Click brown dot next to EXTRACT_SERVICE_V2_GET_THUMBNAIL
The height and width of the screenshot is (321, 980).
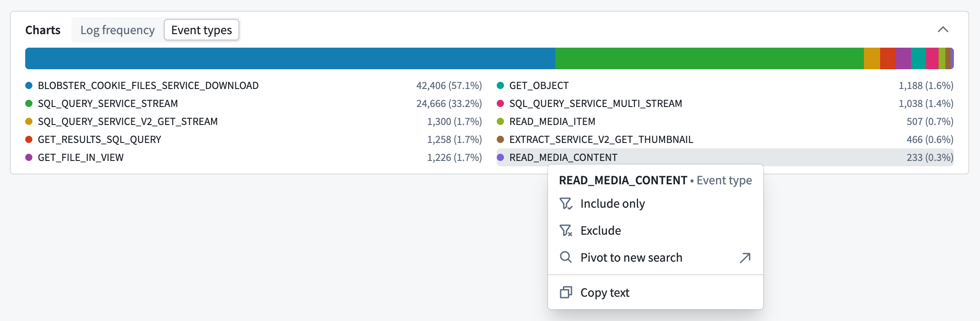pyautogui.click(x=500, y=139)
